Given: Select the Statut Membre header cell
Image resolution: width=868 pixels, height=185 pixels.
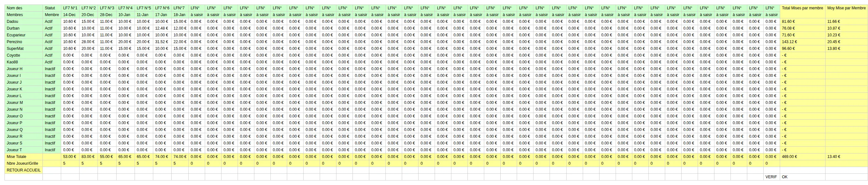Looking at the screenshot, I should click(x=52, y=12).
